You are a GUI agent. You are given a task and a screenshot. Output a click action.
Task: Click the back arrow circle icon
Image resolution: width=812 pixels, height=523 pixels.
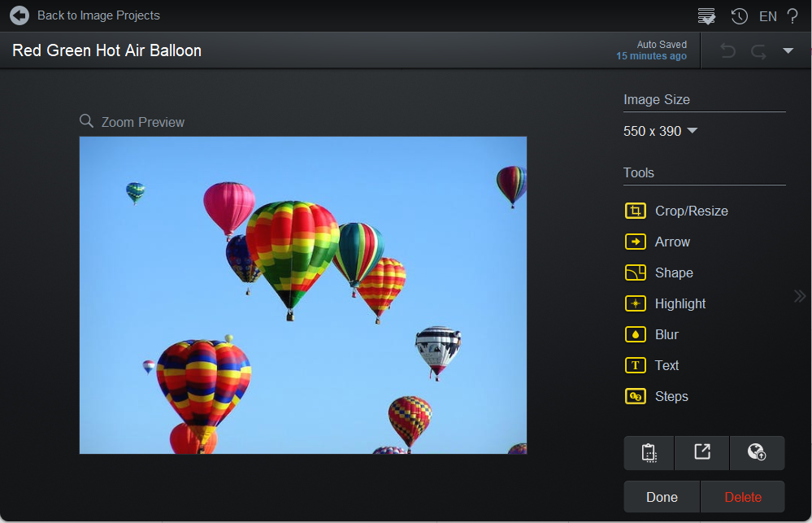click(x=20, y=15)
